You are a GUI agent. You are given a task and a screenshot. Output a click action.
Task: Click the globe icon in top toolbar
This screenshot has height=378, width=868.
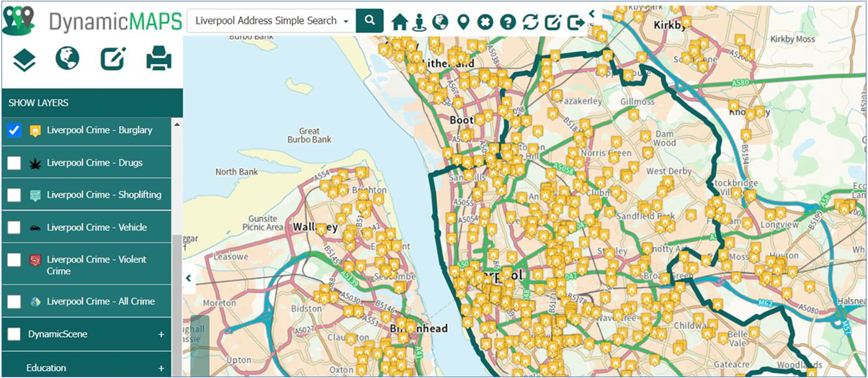click(441, 22)
